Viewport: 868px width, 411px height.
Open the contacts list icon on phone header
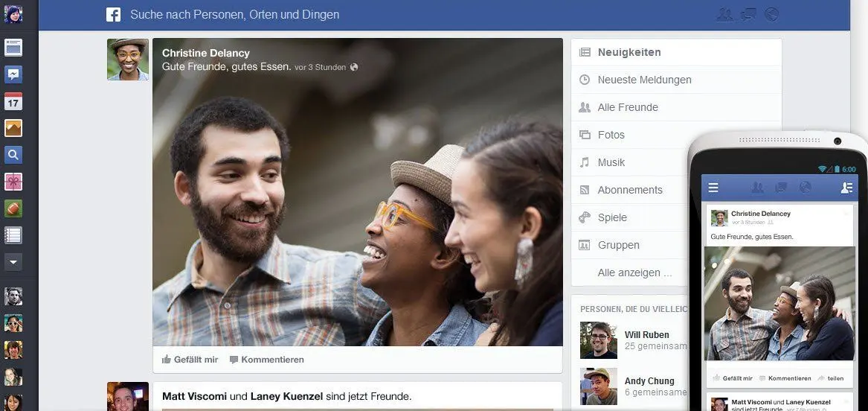tap(846, 188)
